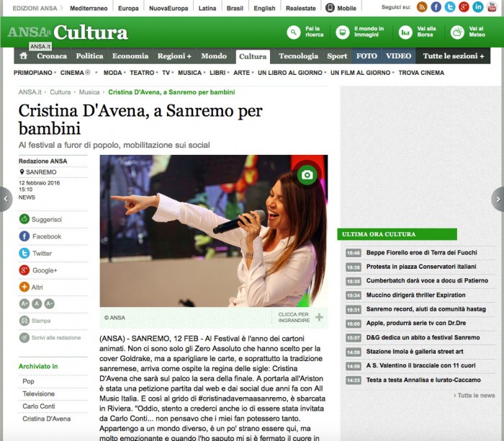Screen dimensions: 504x441
Task: Open the RSS feed icon in header
Action: click(422, 7)
